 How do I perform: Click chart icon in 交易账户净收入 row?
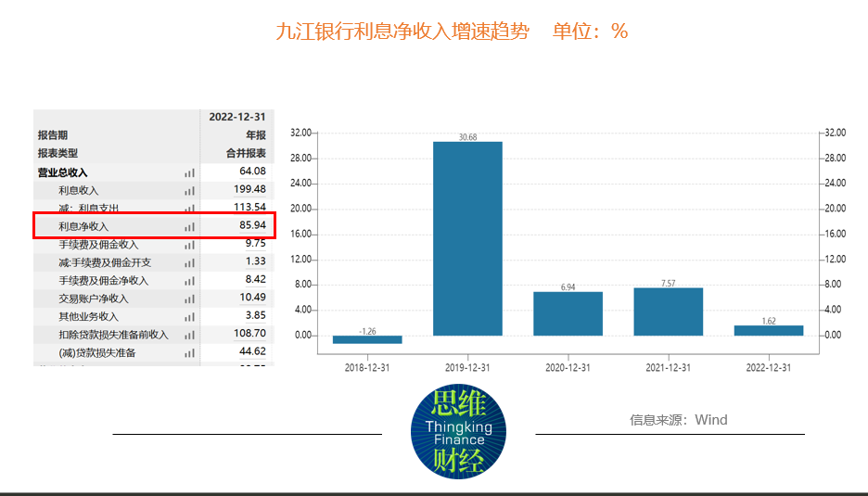tap(190, 299)
